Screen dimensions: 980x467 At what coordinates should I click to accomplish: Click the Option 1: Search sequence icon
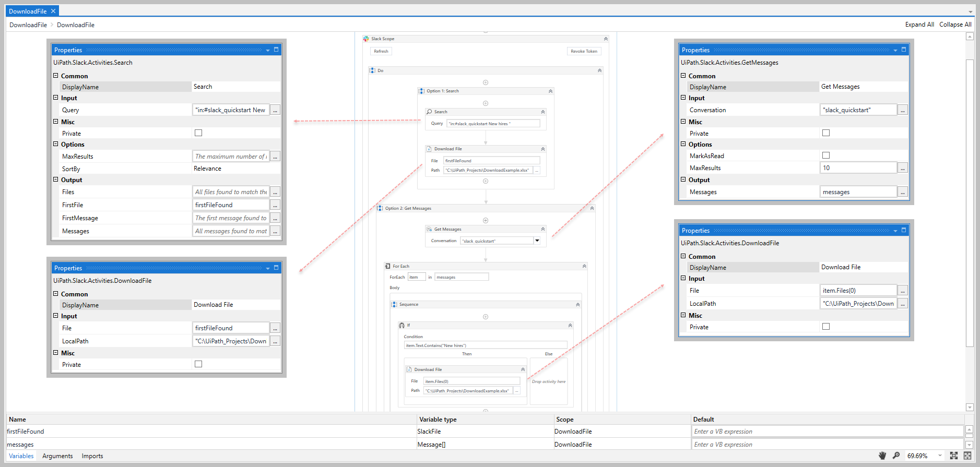(422, 91)
